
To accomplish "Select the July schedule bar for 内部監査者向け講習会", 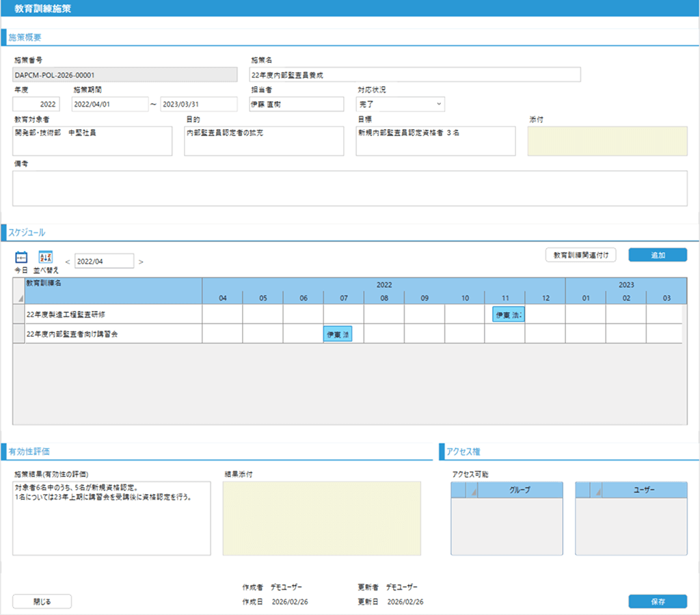I will click(x=338, y=335).
